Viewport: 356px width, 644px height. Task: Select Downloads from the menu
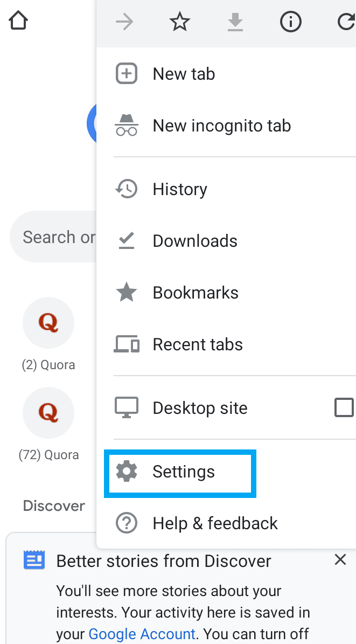(x=195, y=241)
